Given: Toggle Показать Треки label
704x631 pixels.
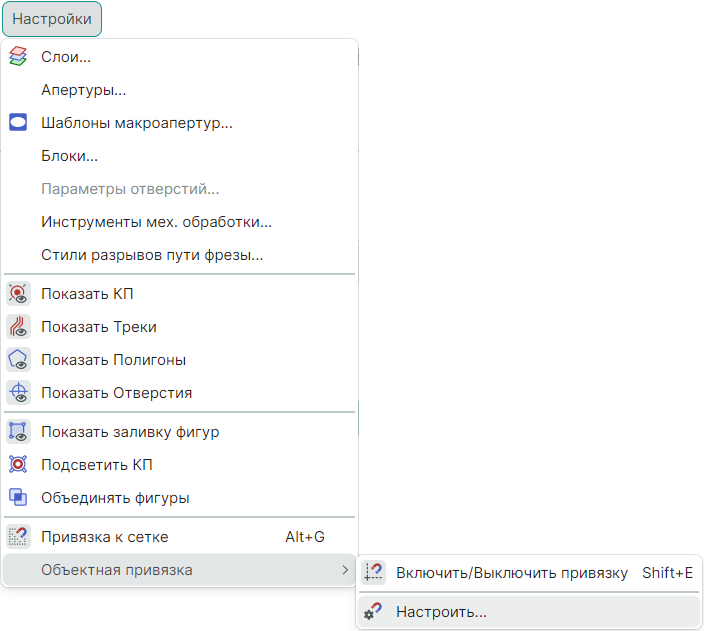Looking at the screenshot, I should click(99, 327).
